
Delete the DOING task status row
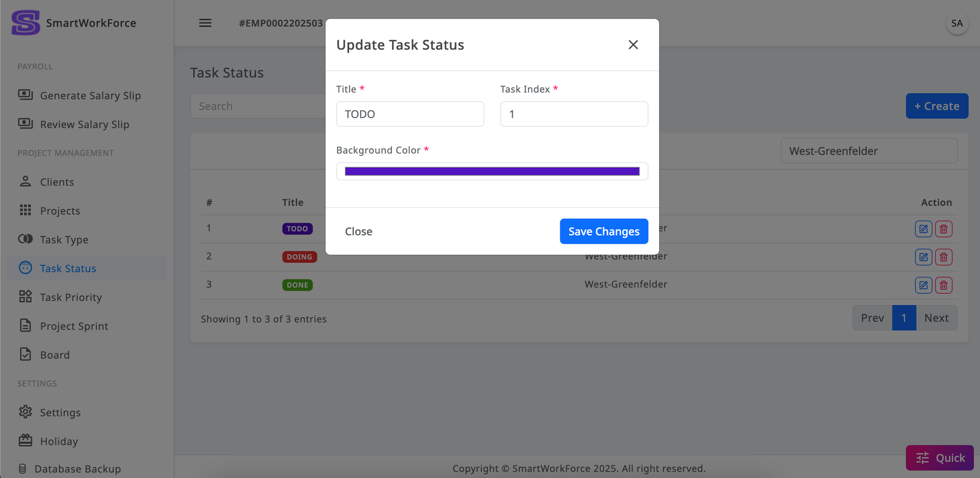[x=944, y=257]
